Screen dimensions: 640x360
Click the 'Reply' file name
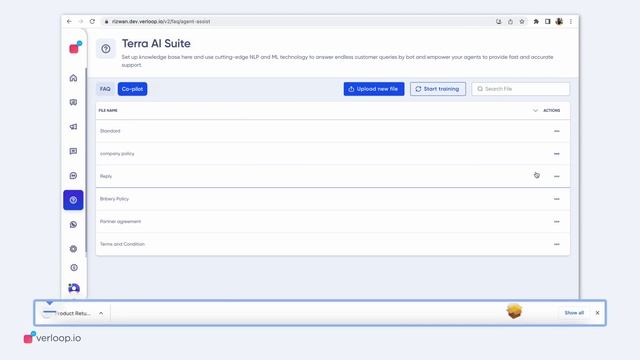[106, 176]
